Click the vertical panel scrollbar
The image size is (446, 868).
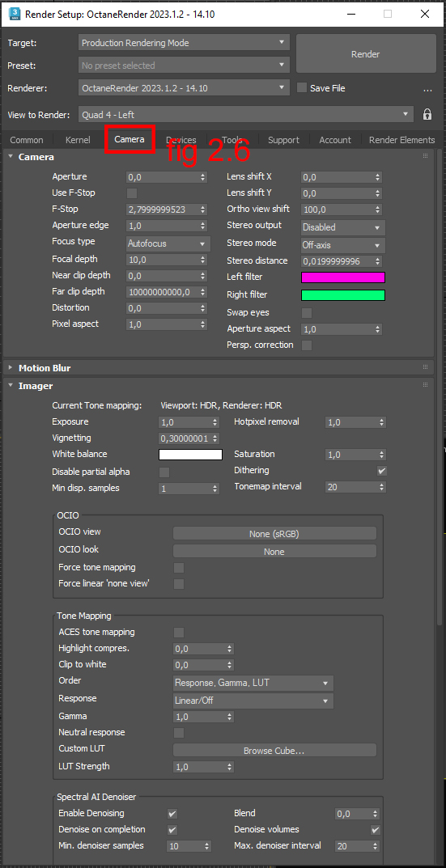click(x=440, y=387)
